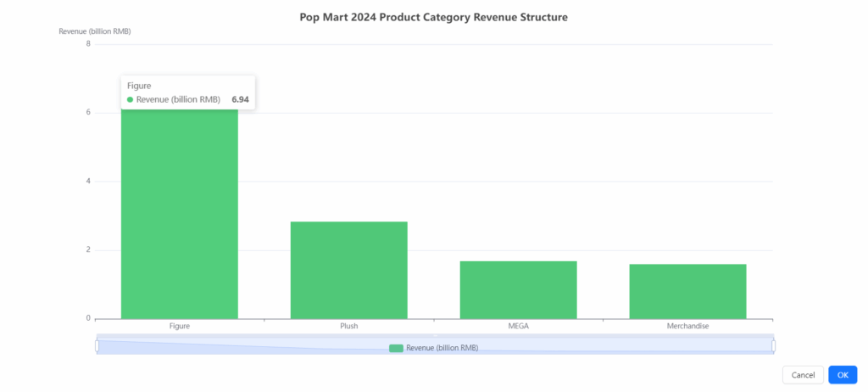Select the Plush revenue bar

click(x=348, y=270)
